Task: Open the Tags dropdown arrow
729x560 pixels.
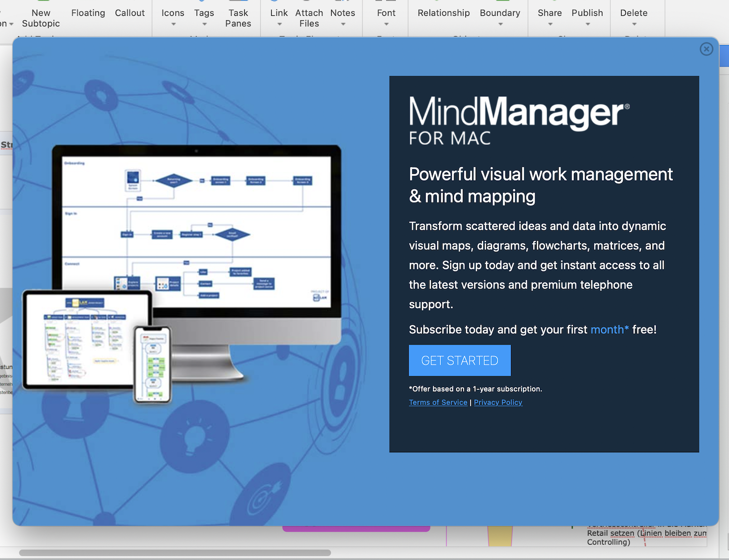Action: (204, 24)
